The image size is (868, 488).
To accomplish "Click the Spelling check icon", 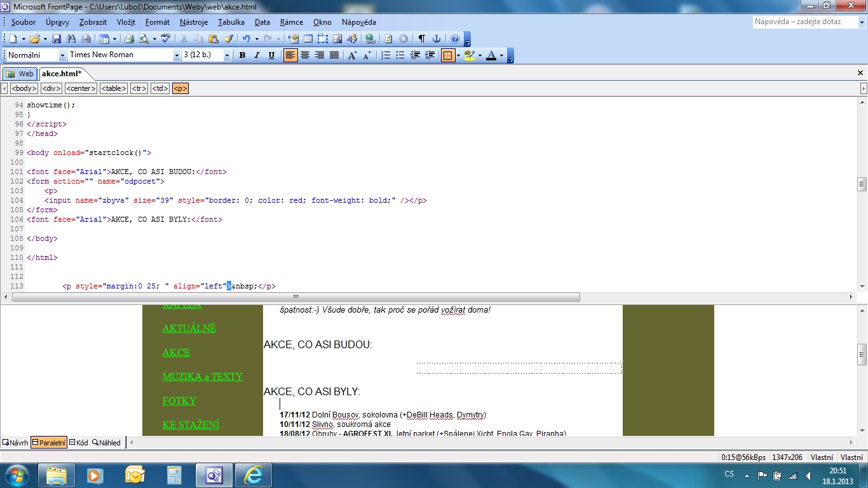I will coord(165,39).
